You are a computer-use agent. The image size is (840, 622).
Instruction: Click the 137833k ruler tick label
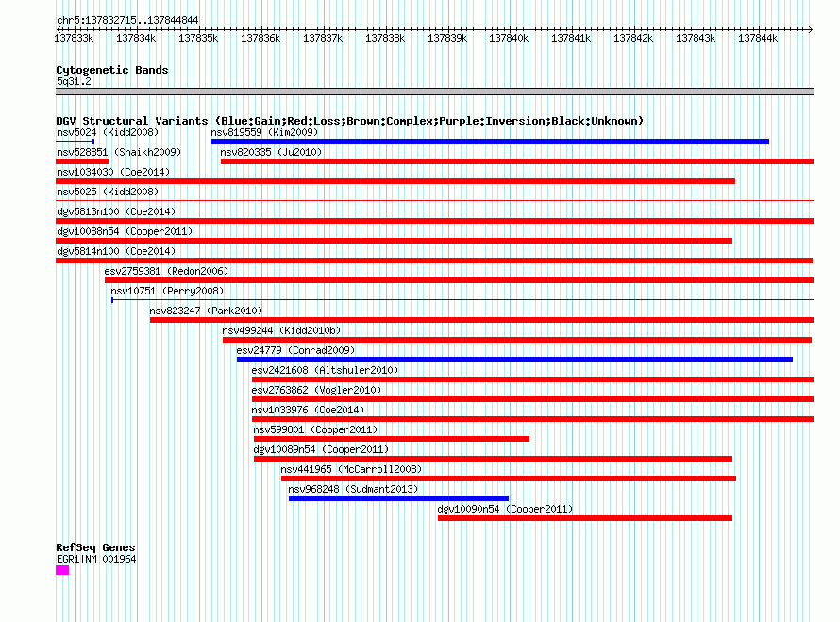(74, 38)
